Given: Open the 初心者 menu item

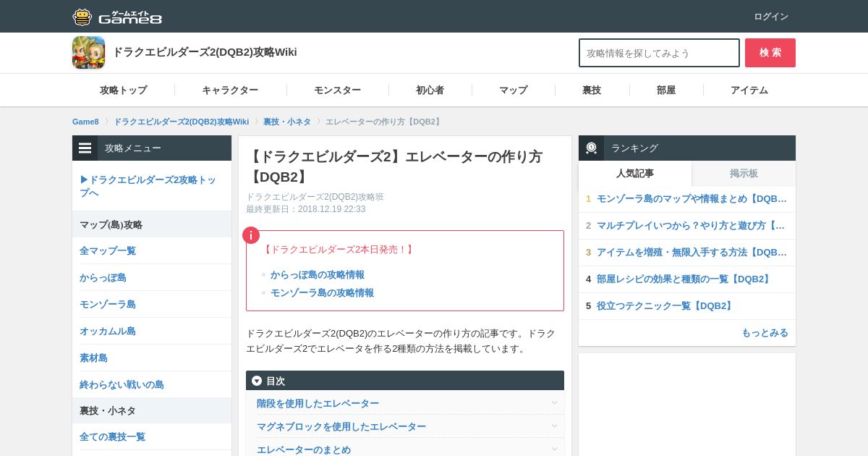Looking at the screenshot, I should click(430, 90).
